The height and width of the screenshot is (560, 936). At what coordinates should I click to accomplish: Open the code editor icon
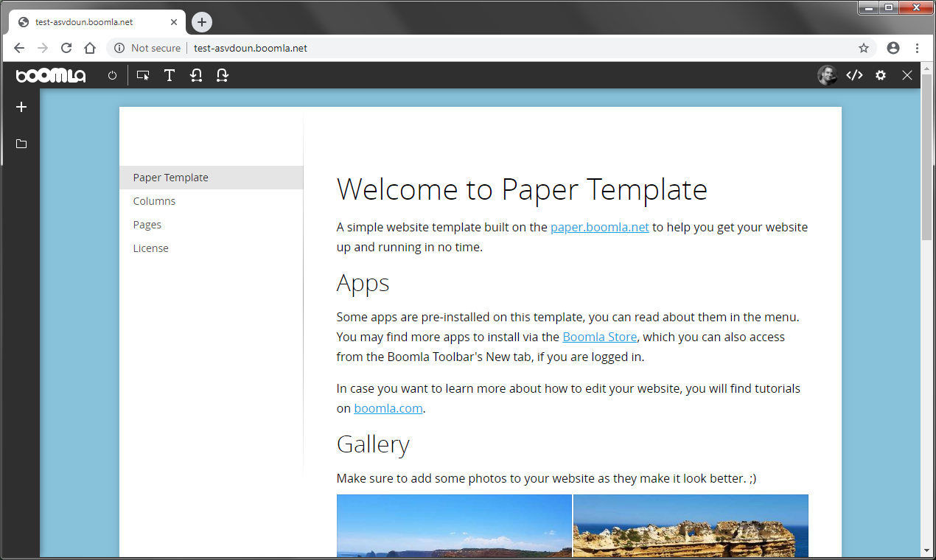854,75
